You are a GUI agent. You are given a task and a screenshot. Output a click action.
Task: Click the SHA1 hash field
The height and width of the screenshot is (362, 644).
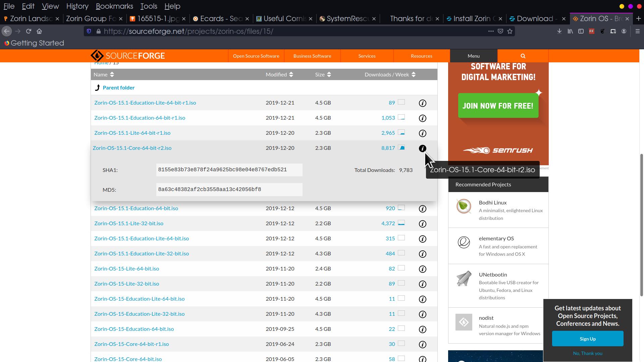pos(229,170)
